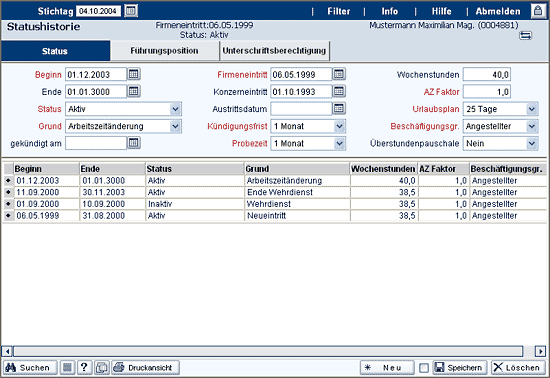Open calendar for Ende date
550x378 pixels.
[x=134, y=91]
